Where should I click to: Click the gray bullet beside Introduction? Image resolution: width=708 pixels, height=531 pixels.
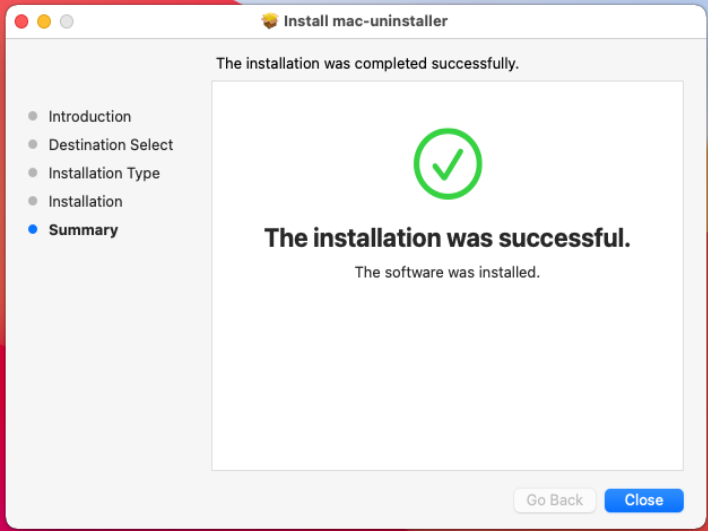pyautogui.click(x=33, y=117)
